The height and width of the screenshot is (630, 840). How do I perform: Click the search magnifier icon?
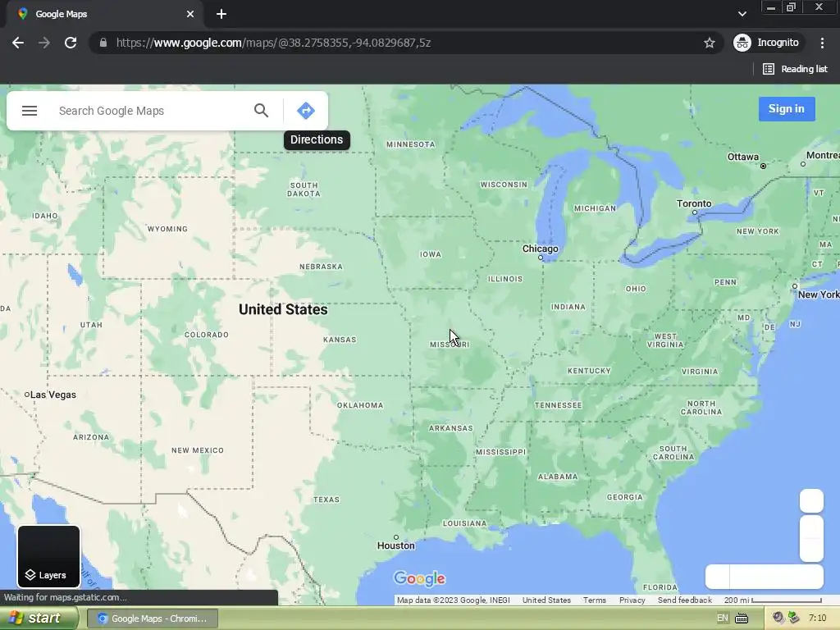point(261,111)
